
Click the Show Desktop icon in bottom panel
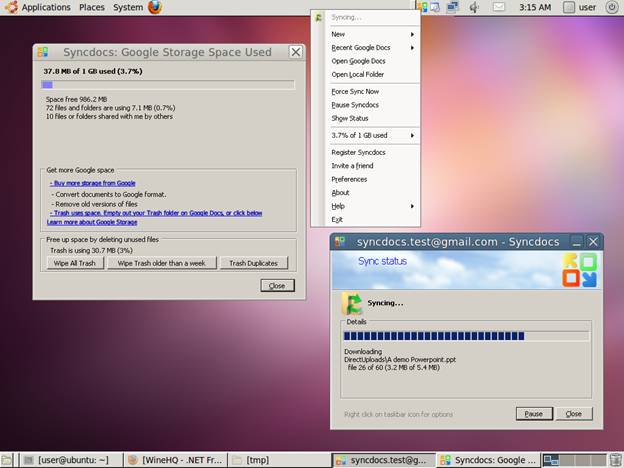6,460
